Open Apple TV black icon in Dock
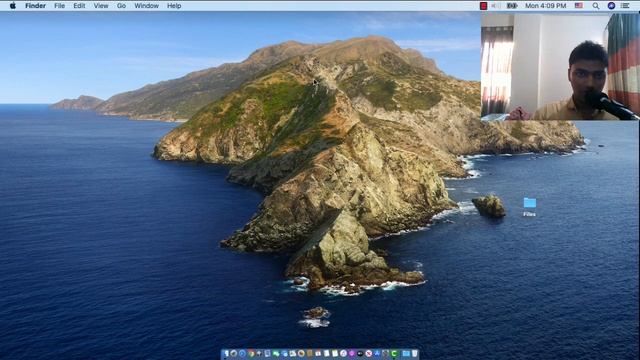This screenshot has width=640, height=360. (x=360, y=353)
